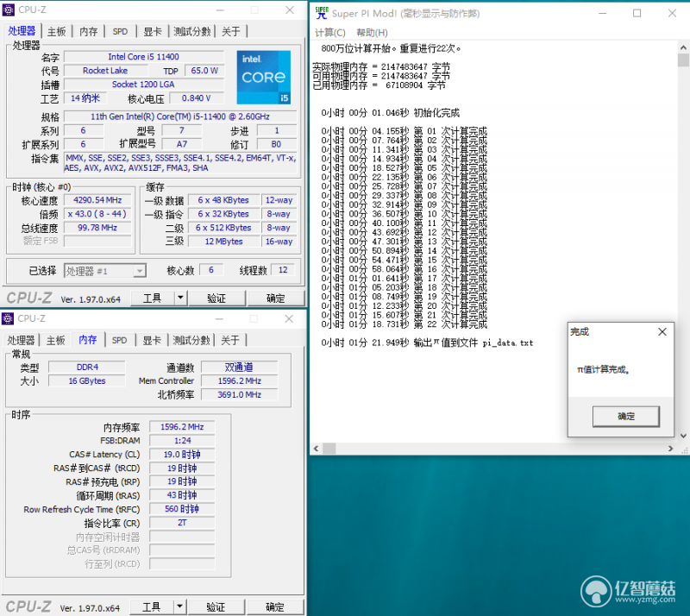This screenshot has height=616, width=690.
Task: Click the π值计算完成 message text
Action: (x=603, y=369)
